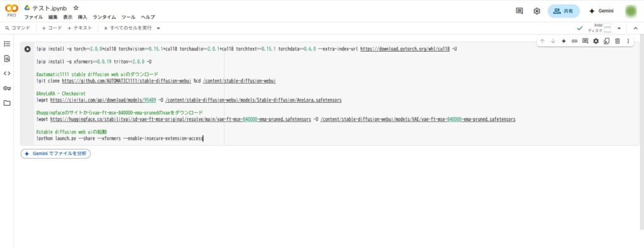Open the civitai.com api download models link
The width and height of the screenshot is (644, 247).
103,100
